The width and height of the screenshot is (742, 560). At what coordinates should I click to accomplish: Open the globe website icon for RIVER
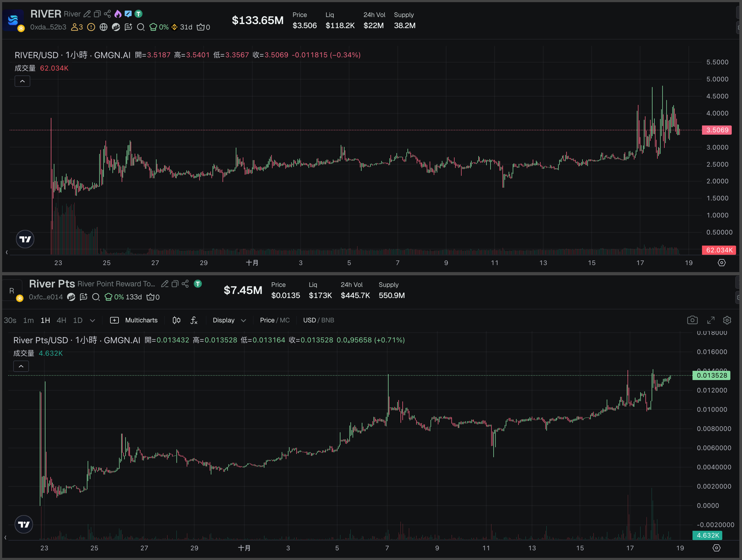104,27
